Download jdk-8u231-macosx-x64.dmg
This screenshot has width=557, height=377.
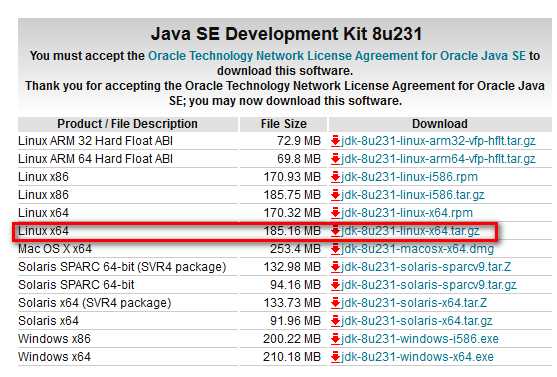pos(417,249)
